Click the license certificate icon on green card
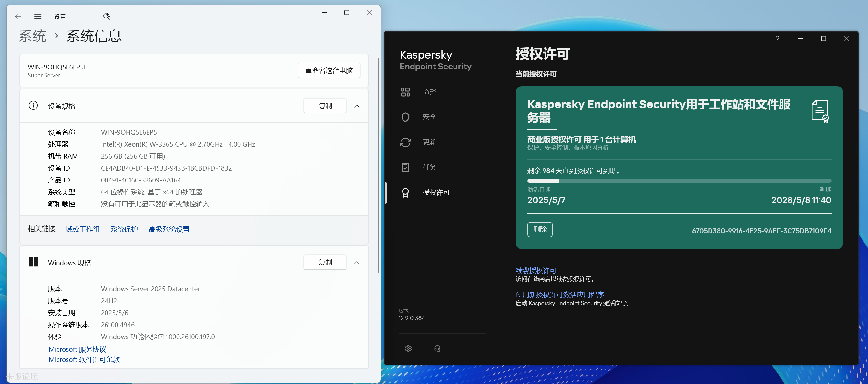Image resolution: width=868 pixels, height=384 pixels. [x=820, y=111]
